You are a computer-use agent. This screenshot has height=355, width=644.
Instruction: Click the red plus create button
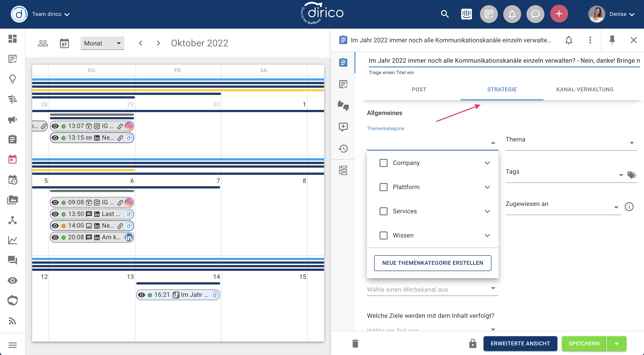pos(559,14)
